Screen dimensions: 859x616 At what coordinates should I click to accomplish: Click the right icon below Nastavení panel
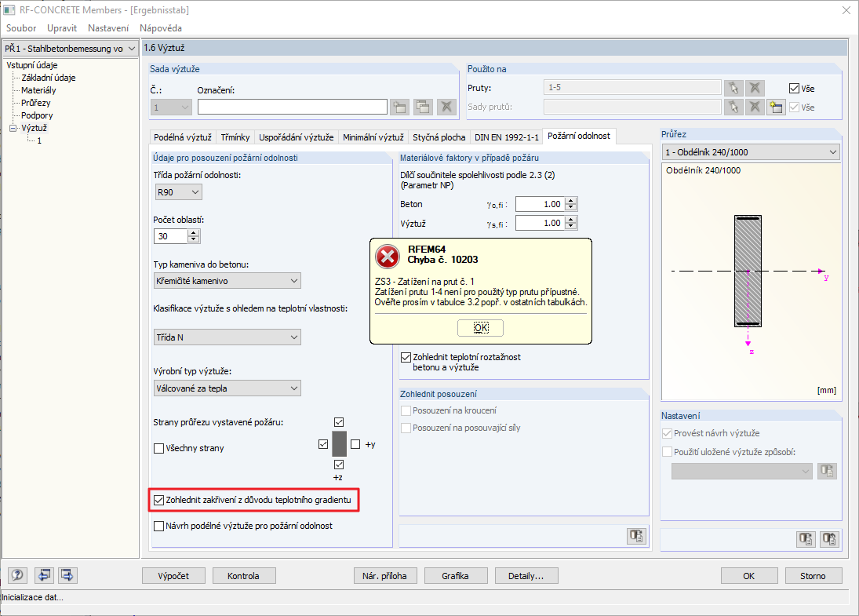829,539
